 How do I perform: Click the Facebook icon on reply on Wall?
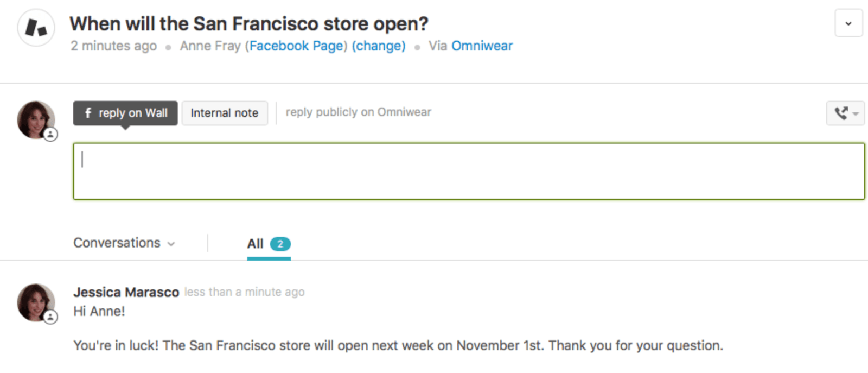click(x=88, y=113)
